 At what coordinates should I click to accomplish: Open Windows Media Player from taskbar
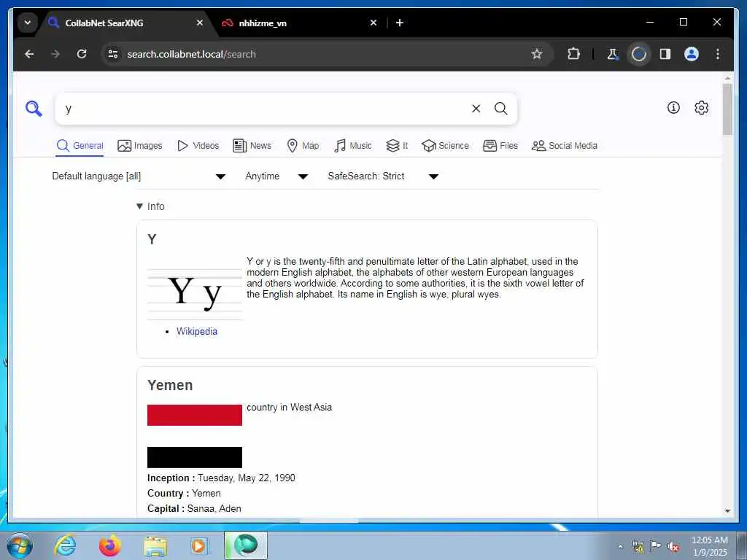click(x=200, y=545)
